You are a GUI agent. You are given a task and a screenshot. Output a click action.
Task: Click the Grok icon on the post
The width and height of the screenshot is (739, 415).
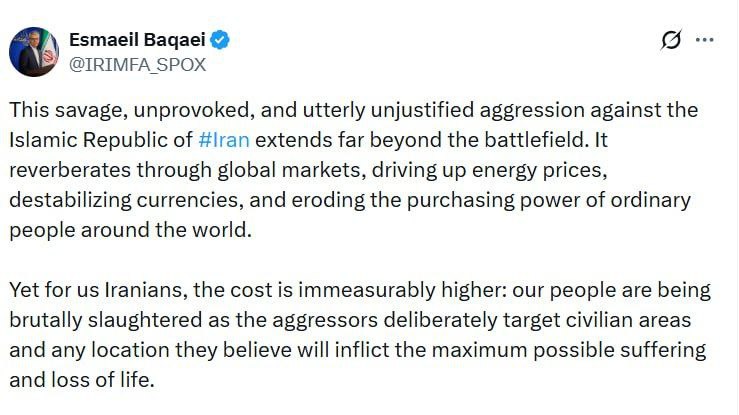pos(672,40)
